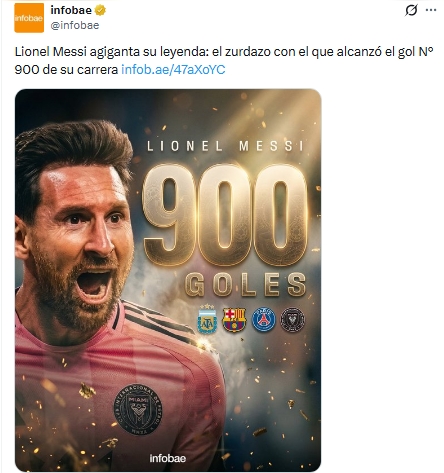Open the Grok slashed-circle icon
The height and width of the screenshot is (473, 444).
point(411,10)
